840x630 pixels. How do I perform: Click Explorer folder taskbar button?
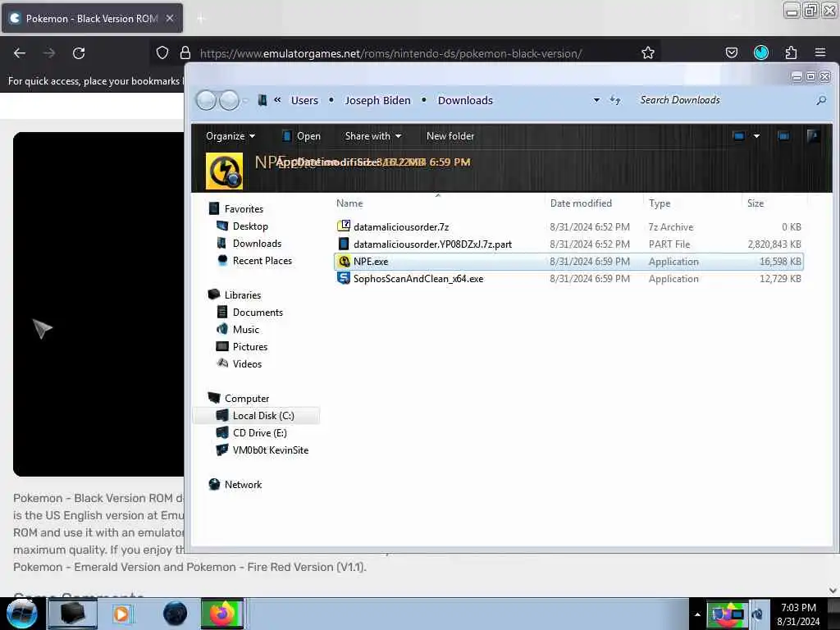[x=73, y=614]
